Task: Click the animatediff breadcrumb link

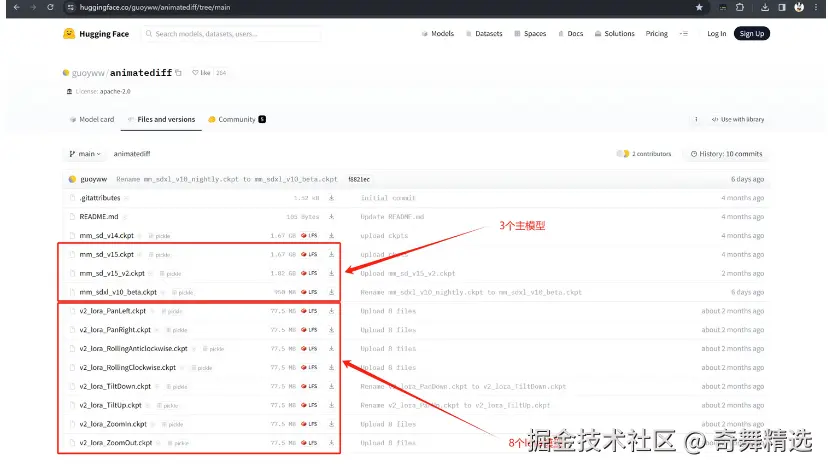Action: (132, 154)
